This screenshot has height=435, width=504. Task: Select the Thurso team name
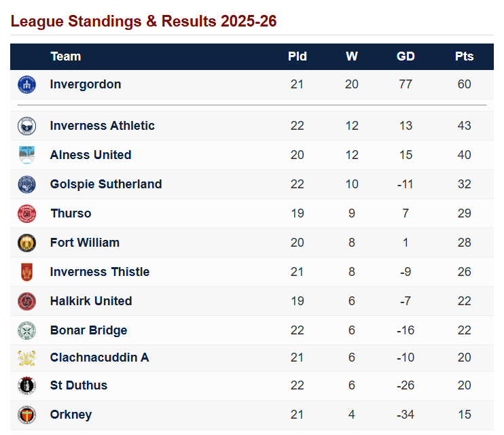click(71, 213)
